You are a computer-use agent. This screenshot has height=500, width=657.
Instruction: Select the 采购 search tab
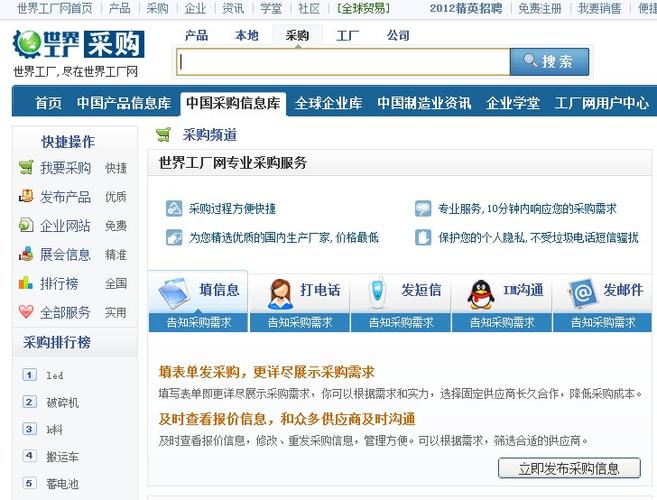(297, 36)
